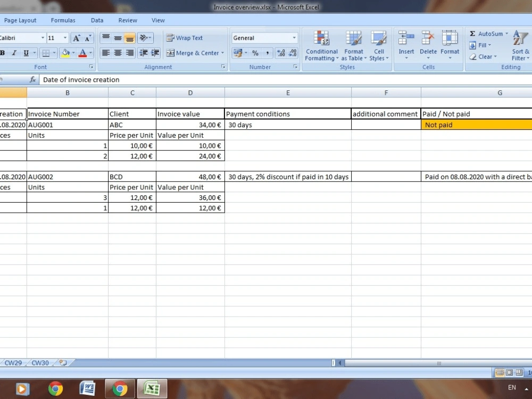Open the Data tab
This screenshot has width=532, height=399.
tap(97, 20)
